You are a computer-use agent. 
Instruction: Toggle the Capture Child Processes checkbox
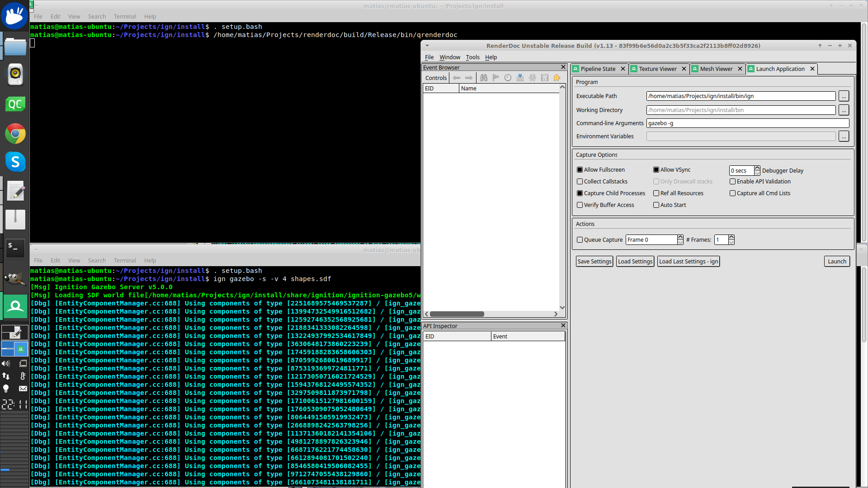[x=580, y=193]
